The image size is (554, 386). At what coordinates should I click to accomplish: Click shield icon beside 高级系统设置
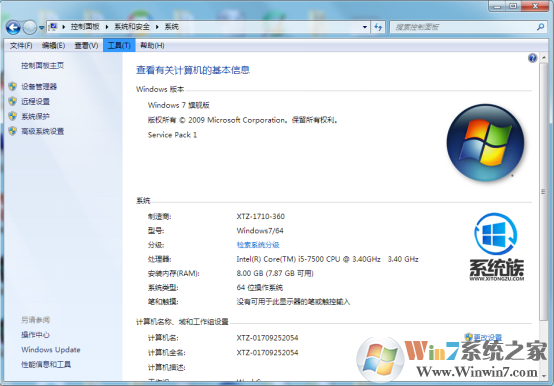13,131
